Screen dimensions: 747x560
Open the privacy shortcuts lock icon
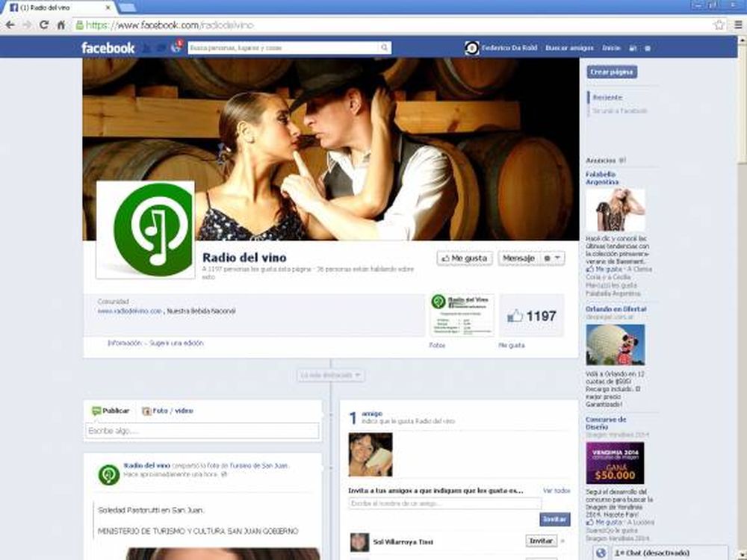tap(633, 48)
